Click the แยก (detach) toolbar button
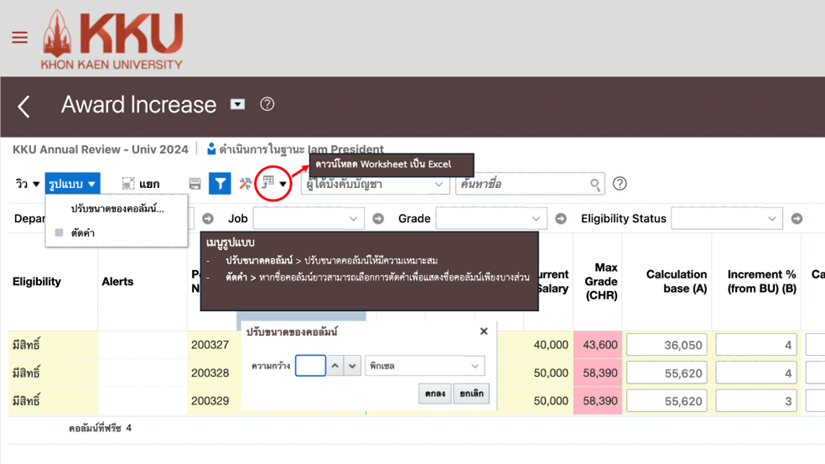Image resolution: width=825 pixels, height=464 pixels. pos(140,184)
